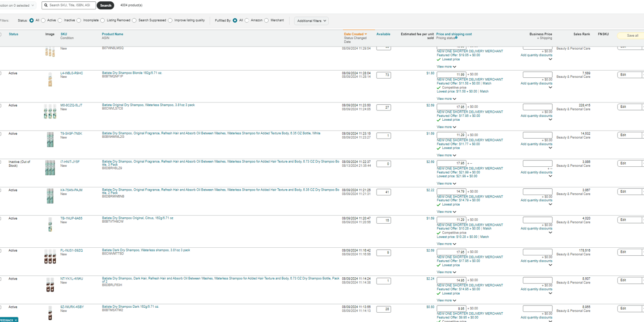Expand business price chevron for SKU NT-YK1L-4W4U
644x322 pixels.
550,293
